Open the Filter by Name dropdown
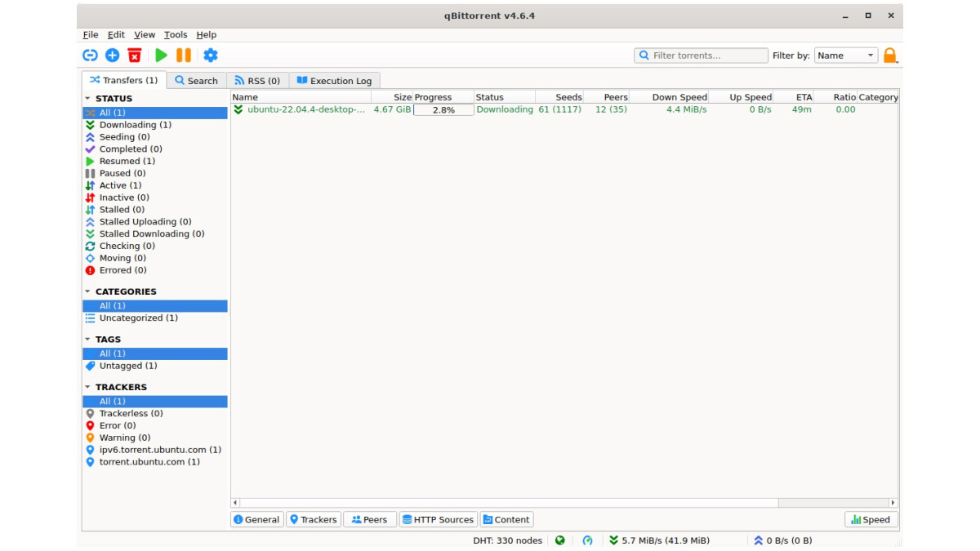Viewport: 980px width, 551px height. coord(846,56)
